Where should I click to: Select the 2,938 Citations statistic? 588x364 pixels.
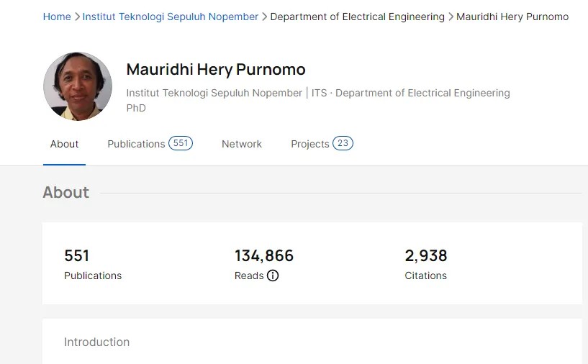pos(426,256)
